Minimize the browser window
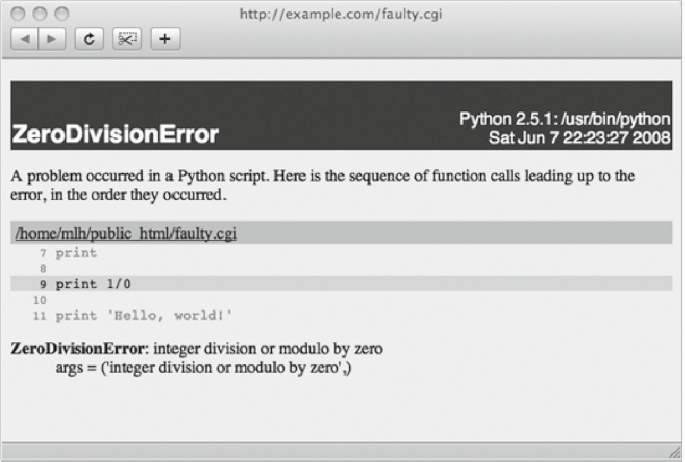Image resolution: width=685 pixels, height=462 pixels. [41, 14]
